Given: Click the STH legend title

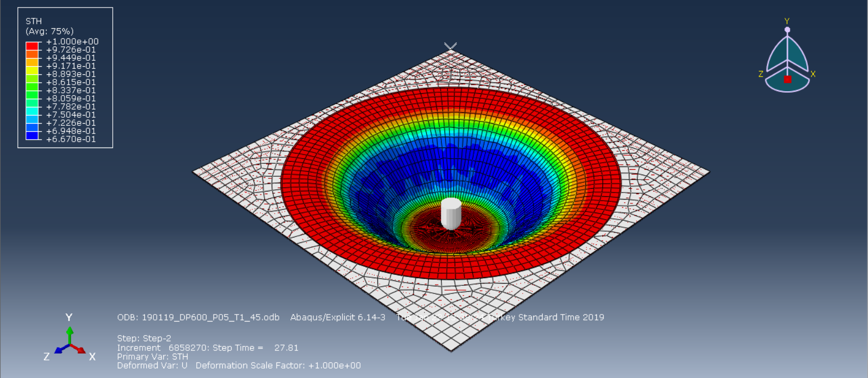Looking at the screenshot, I should coord(34,21).
